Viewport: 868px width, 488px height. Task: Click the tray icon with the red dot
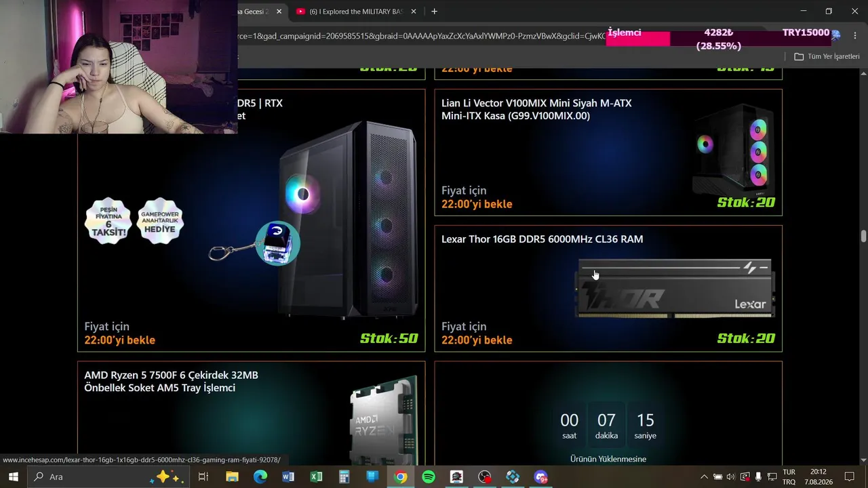[x=745, y=476]
